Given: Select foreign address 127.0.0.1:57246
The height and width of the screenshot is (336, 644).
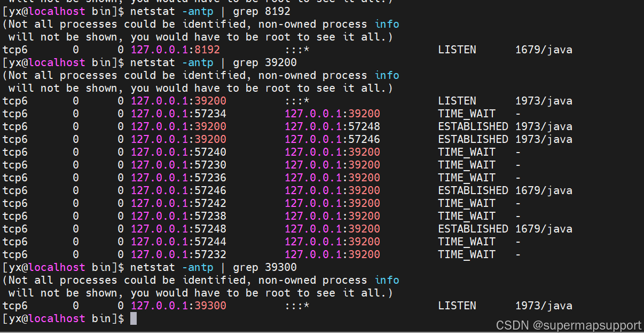Looking at the screenshot, I should pyautogui.click(x=332, y=139).
